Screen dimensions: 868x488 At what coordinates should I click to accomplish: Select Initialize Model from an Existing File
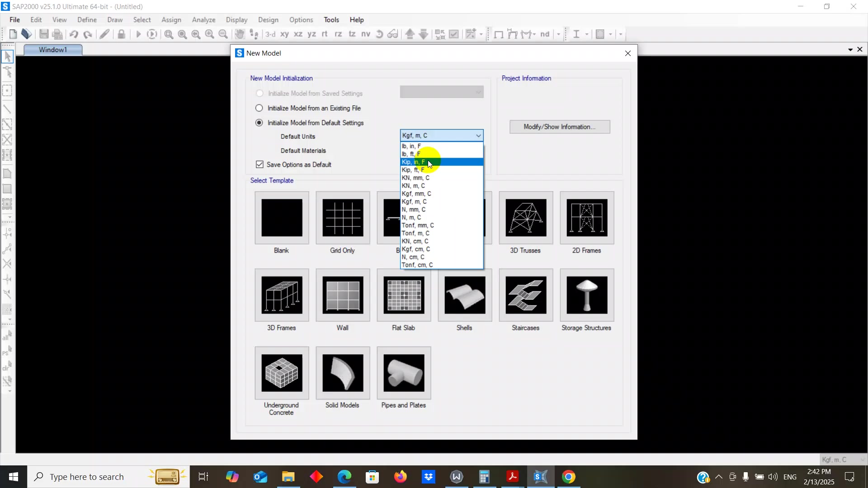pos(259,108)
